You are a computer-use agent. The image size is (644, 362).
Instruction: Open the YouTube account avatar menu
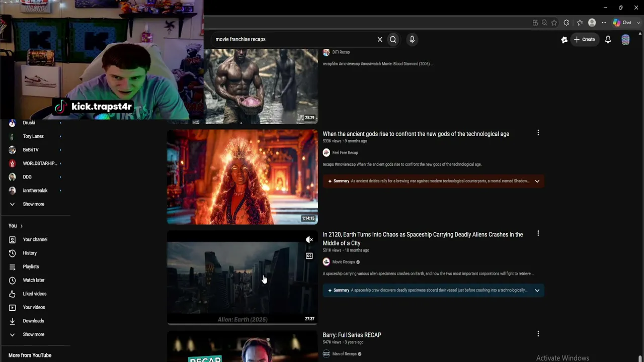click(625, 40)
